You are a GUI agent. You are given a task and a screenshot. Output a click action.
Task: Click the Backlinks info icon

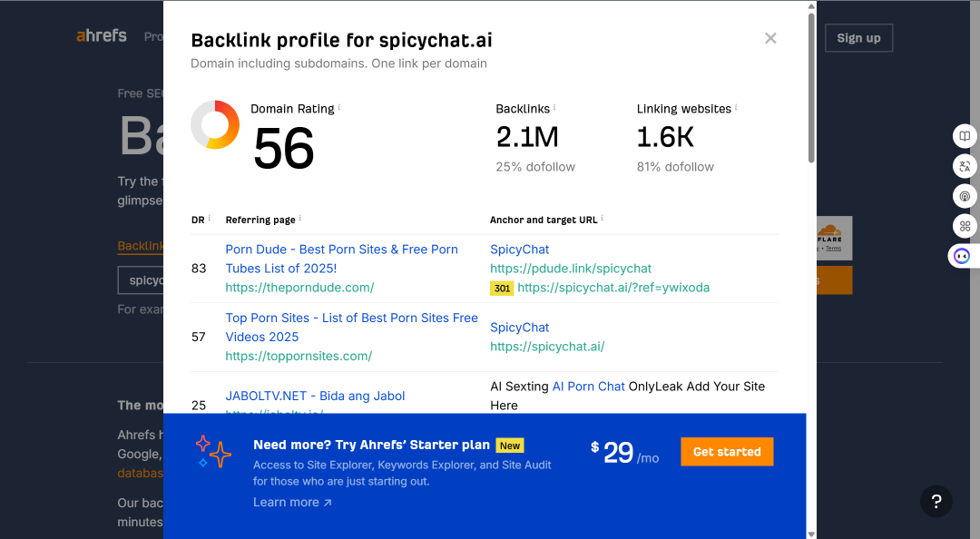554,107
